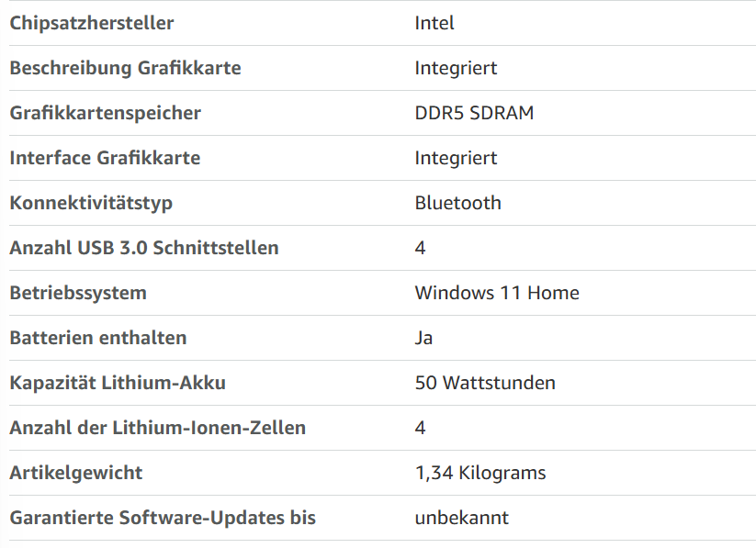This screenshot has height=548, width=756.
Task: Select the DDR5 SDRAM value
Action: click(474, 113)
